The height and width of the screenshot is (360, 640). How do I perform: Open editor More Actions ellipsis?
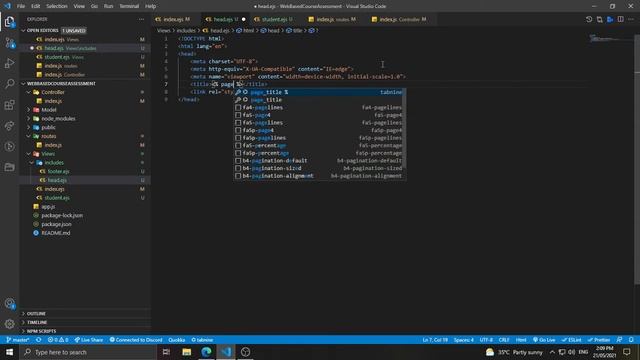631,19
